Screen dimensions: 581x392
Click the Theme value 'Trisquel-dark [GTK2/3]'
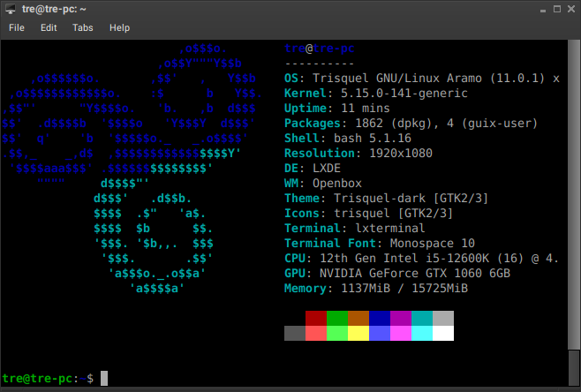tap(411, 199)
